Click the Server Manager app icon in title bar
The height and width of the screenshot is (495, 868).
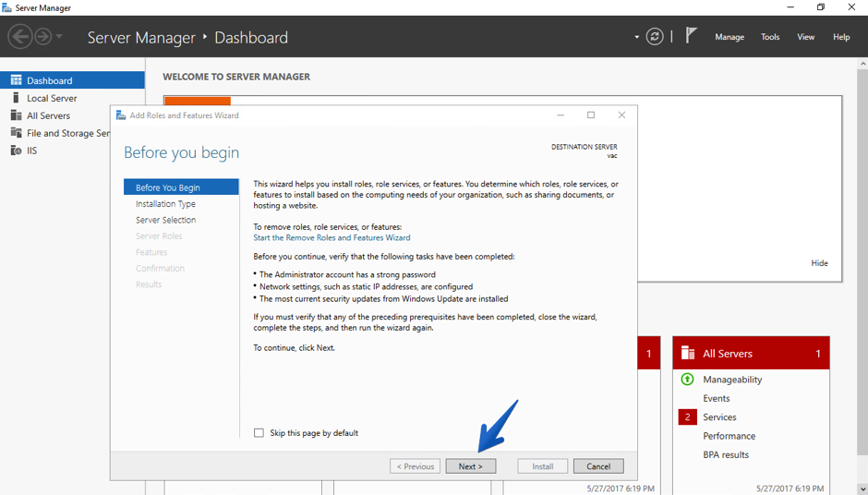pos(6,7)
